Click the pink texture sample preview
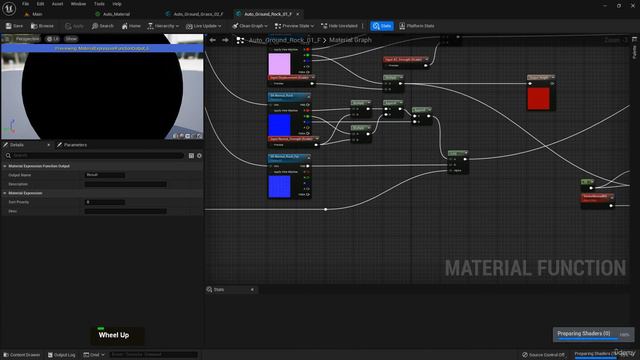This screenshot has width=640, height=360. click(x=279, y=63)
